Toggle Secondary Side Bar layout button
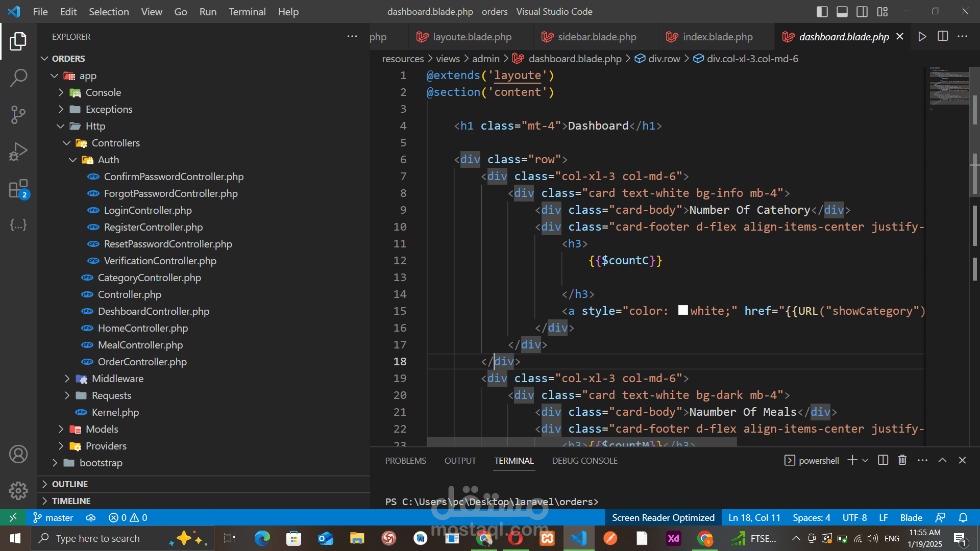980x551 pixels. point(862,11)
